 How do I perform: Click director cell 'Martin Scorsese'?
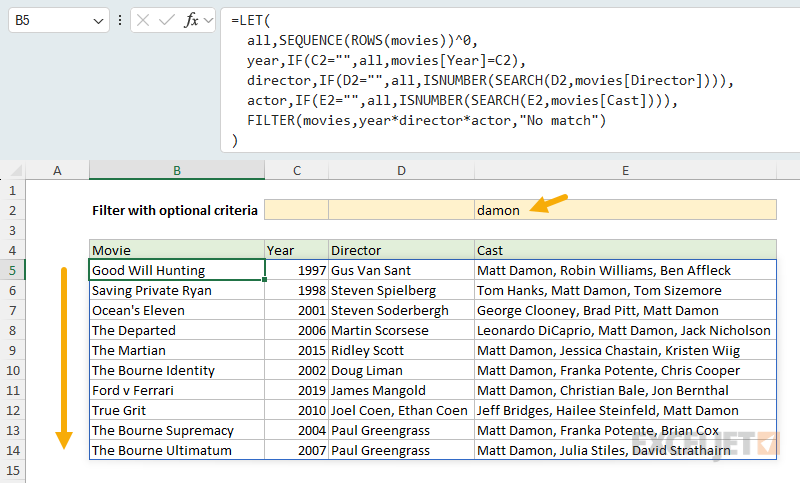(401, 330)
